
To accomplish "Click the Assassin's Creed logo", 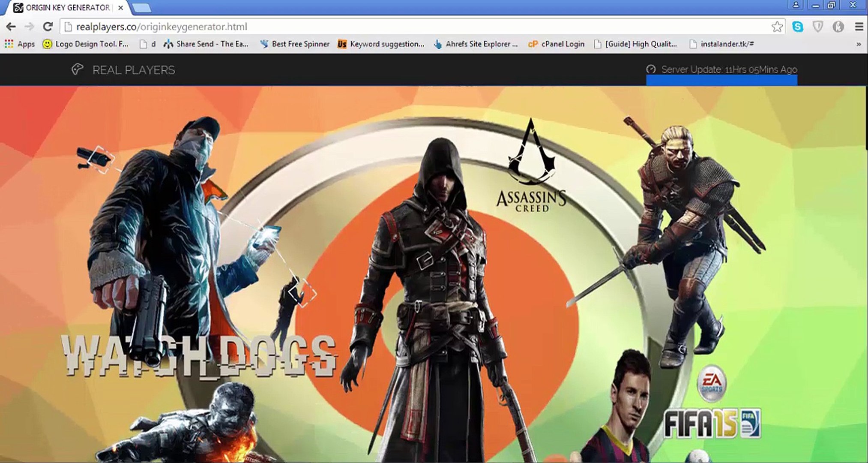I will coord(531,166).
